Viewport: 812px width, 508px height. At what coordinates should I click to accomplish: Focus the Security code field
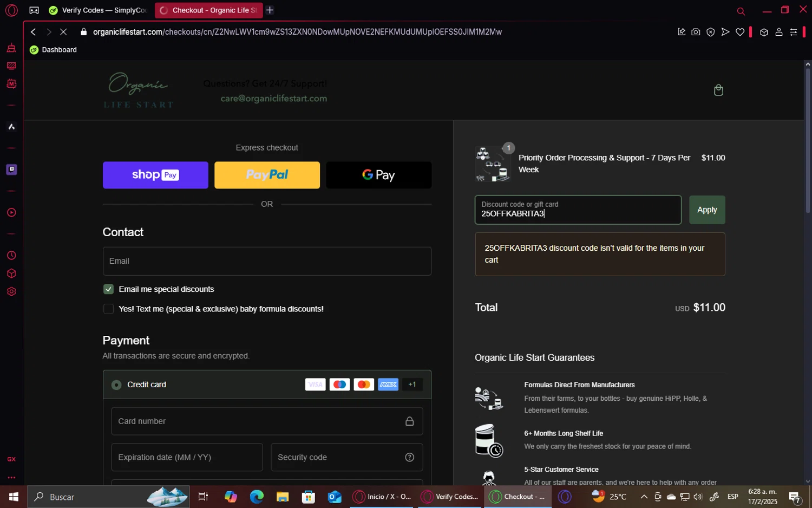tap(346, 457)
